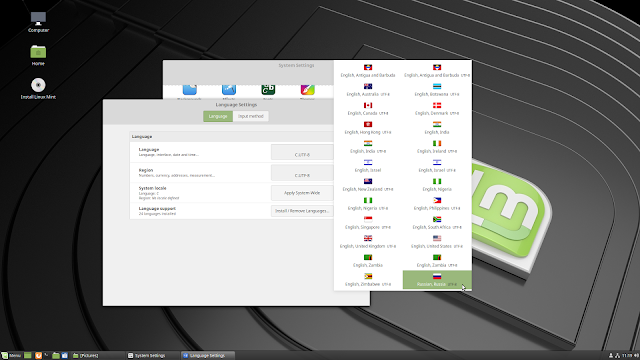The width and height of the screenshot is (640, 360).
Task: Switch to the Input method tab
Action: click(x=251, y=116)
